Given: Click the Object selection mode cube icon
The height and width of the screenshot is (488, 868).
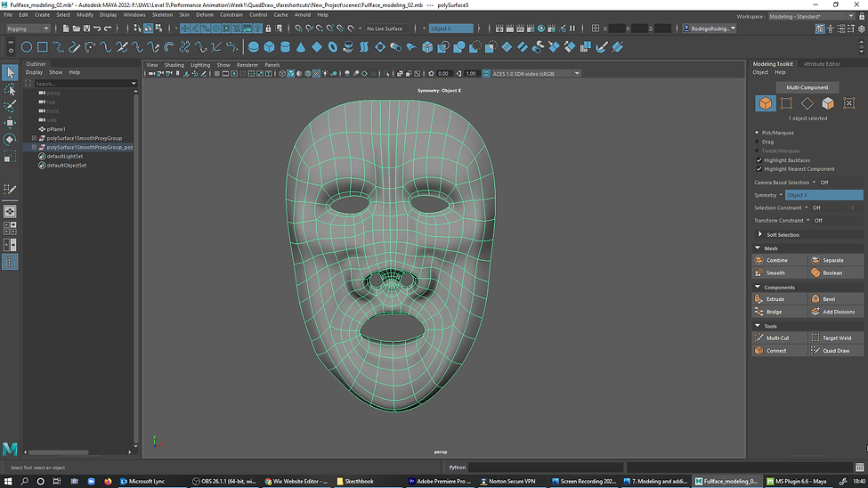Looking at the screenshot, I should 765,103.
